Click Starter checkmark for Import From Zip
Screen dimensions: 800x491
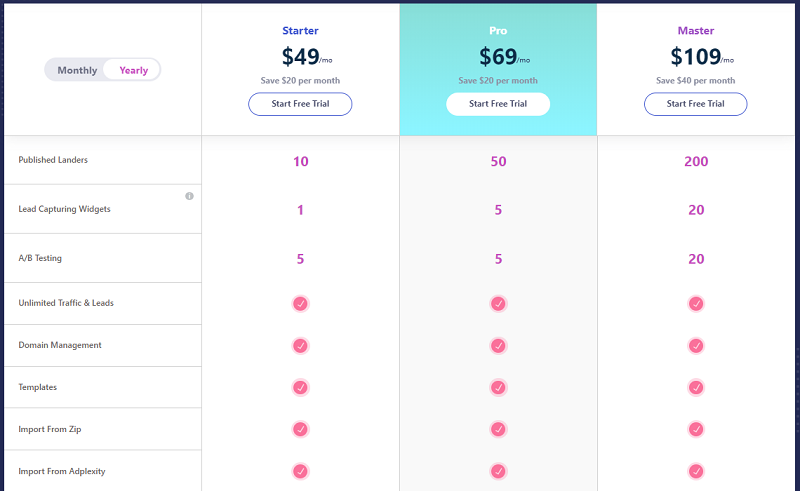click(x=301, y=429)
